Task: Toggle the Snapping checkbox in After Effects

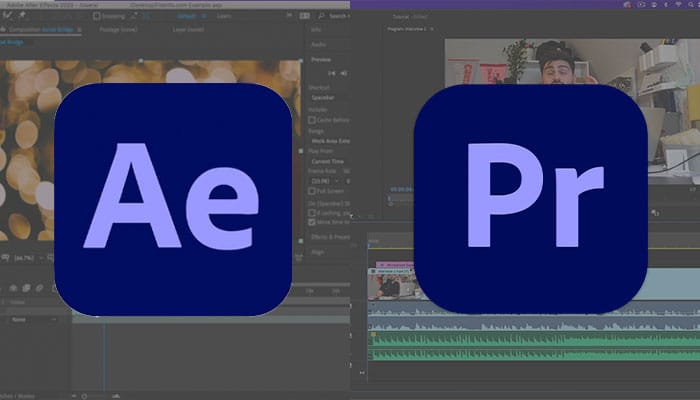Action: click(96, 16)
